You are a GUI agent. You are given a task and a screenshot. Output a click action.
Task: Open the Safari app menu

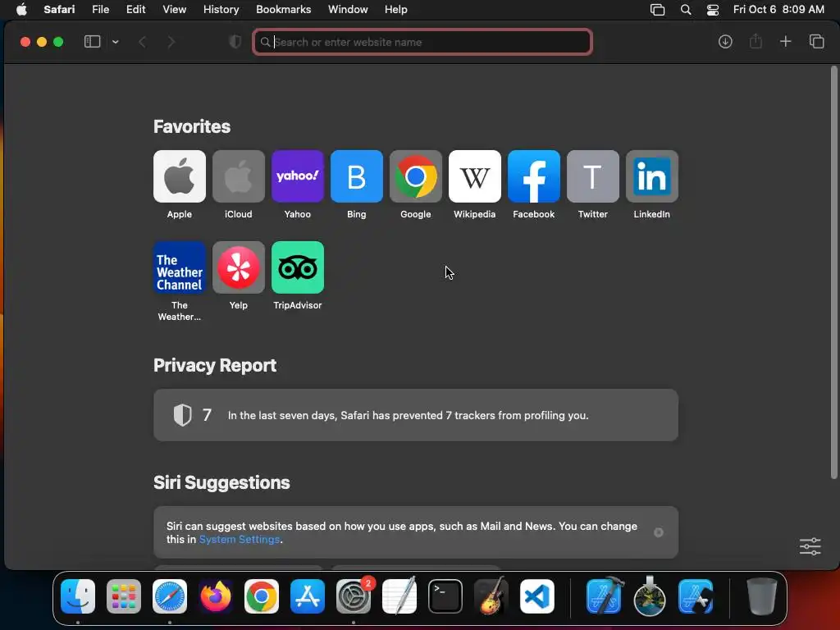pyautogui.click(x=59, y=10)
